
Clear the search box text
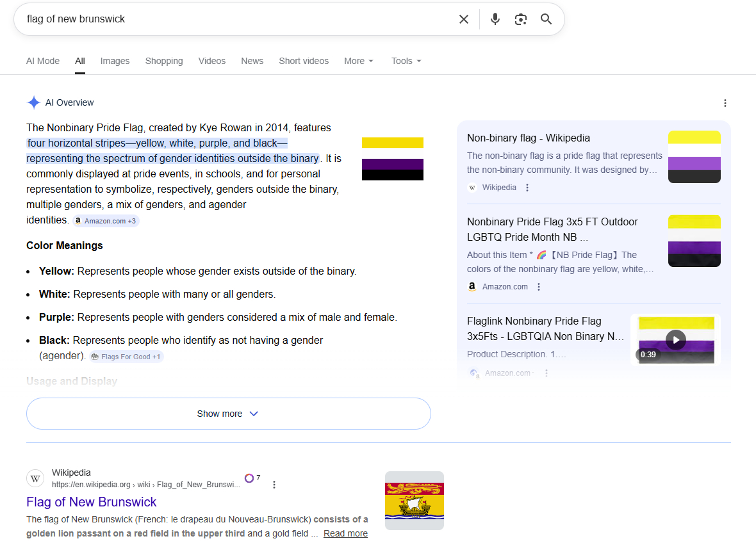click(464, 19)
